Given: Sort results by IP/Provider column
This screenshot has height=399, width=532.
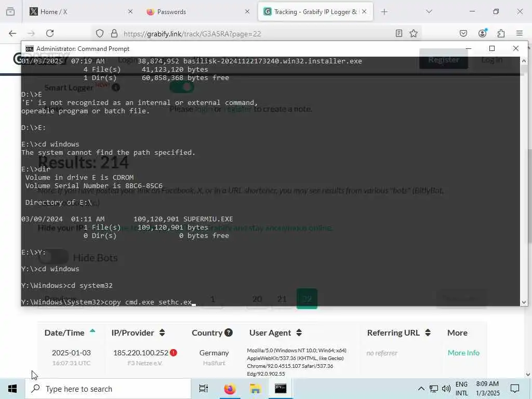Looking at the screenshot, I should [x=138, y=332].
